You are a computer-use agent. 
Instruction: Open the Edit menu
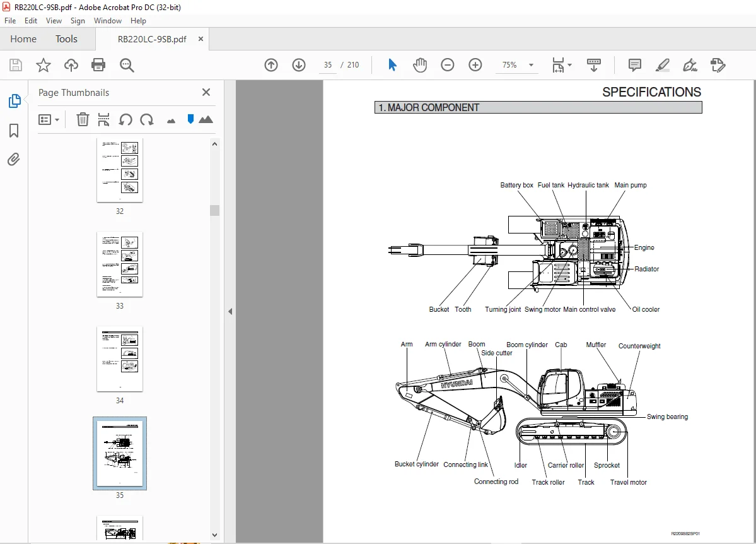click(31, 21)
